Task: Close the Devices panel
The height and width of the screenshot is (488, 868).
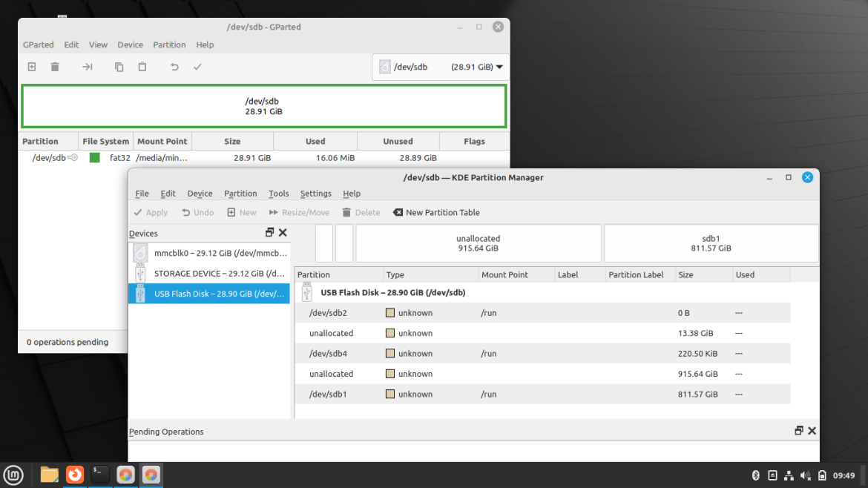Action: tap(283, 232)
